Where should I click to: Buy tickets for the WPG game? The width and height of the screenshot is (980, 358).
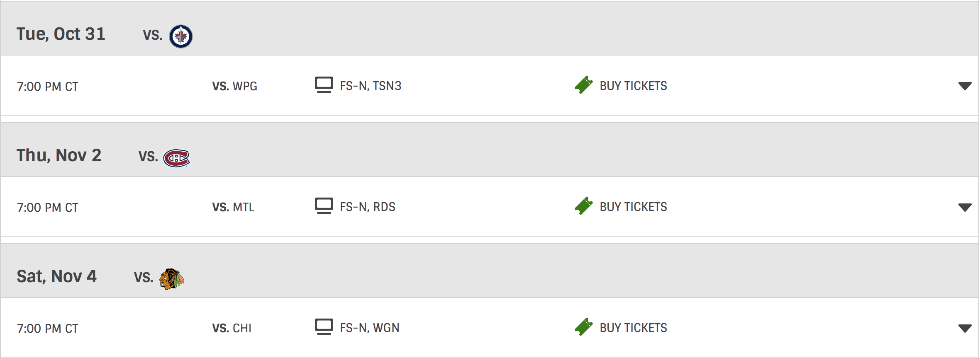[633, 86]
